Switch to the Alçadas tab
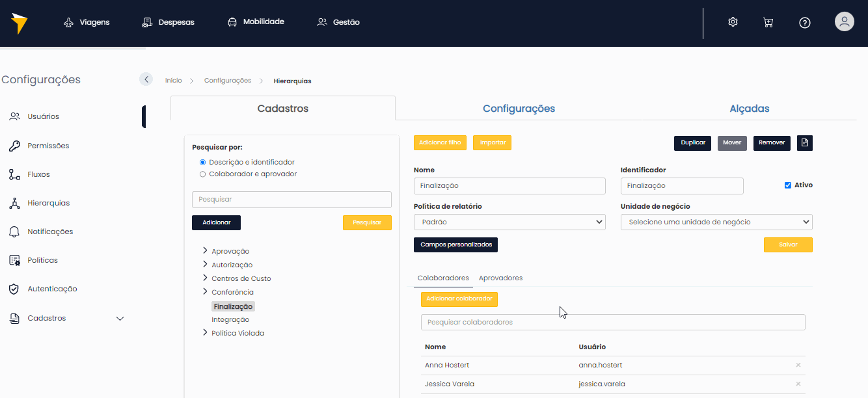Viewport: 868px width, 398px height. coord(750,109)
